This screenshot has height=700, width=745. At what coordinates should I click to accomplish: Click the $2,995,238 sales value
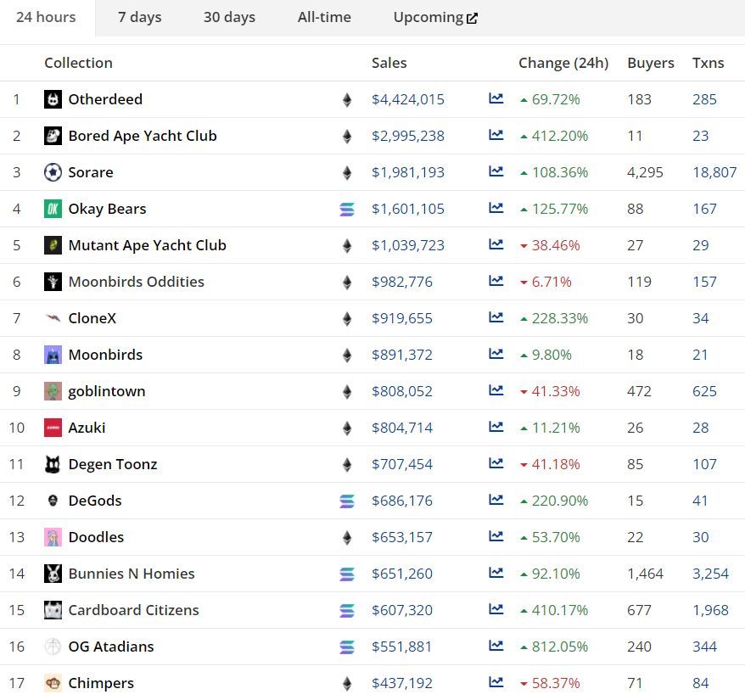pyautogui.click(x=408, y=136)
